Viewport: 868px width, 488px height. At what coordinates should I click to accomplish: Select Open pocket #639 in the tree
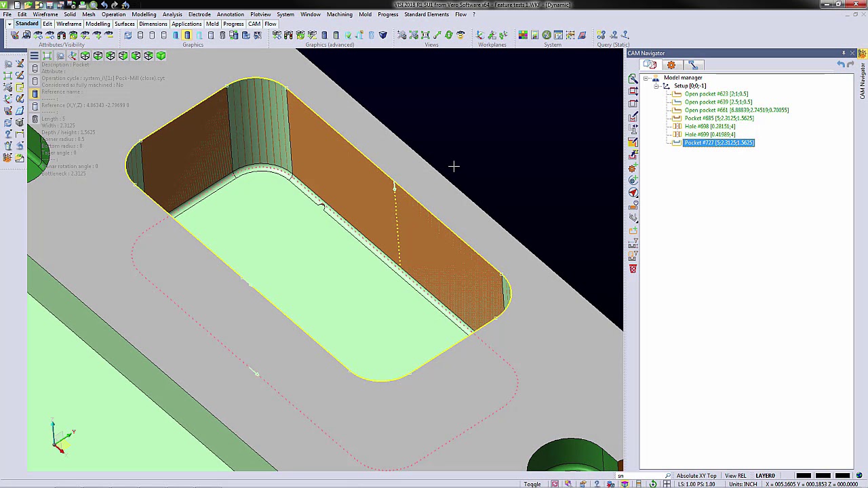(x=718, y=102)
